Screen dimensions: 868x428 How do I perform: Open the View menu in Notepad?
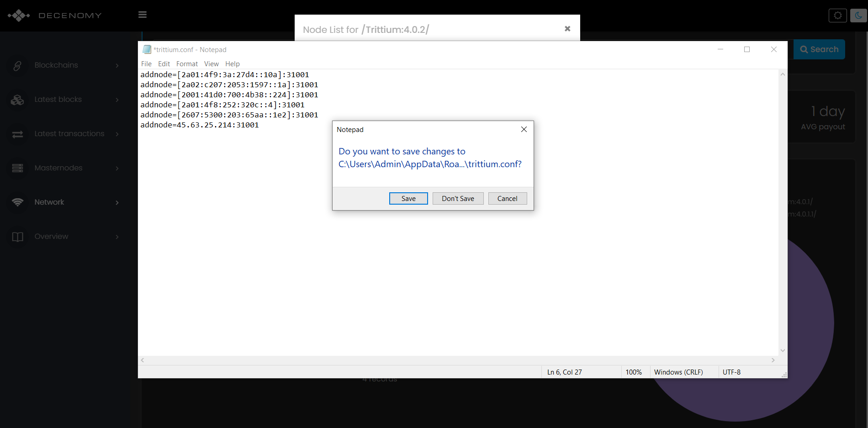211,64
